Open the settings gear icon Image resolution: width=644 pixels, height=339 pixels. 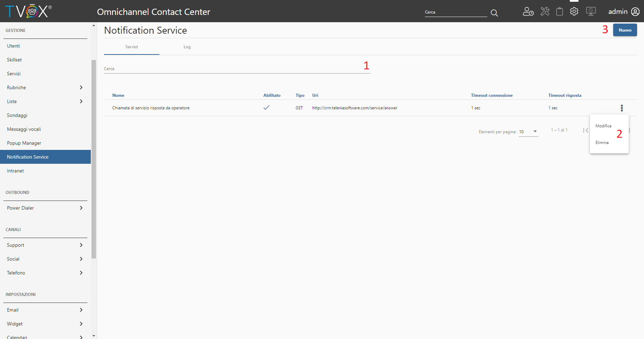[574, 11]
